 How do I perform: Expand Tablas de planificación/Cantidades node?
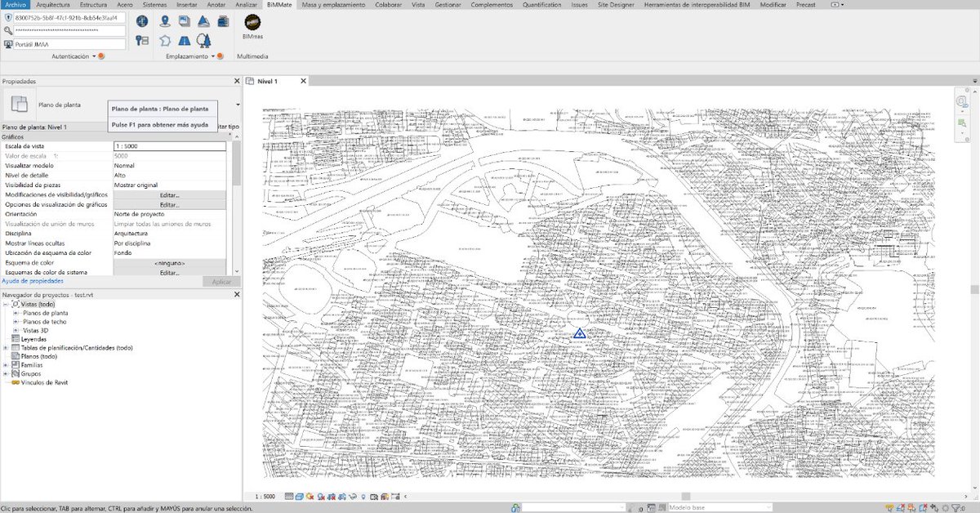coord(7,347)
